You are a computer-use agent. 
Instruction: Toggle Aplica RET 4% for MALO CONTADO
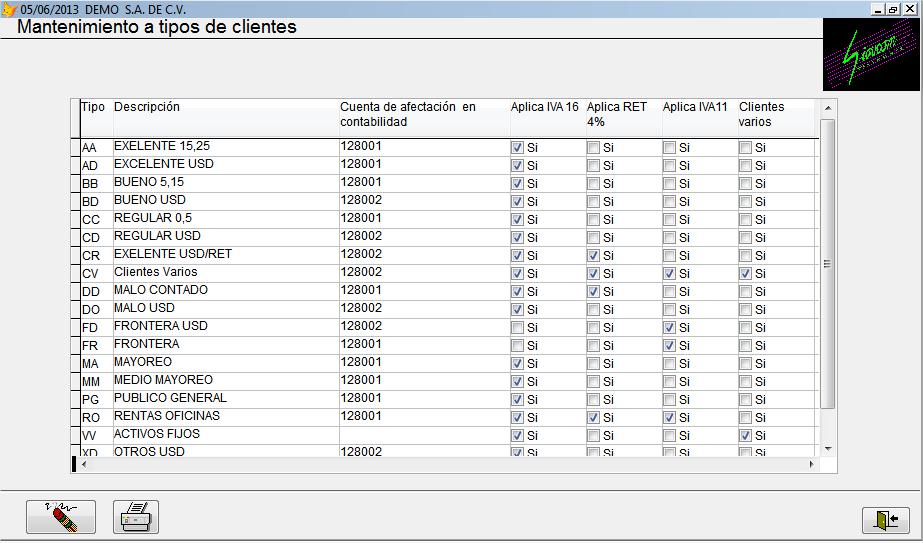(593, 292)
